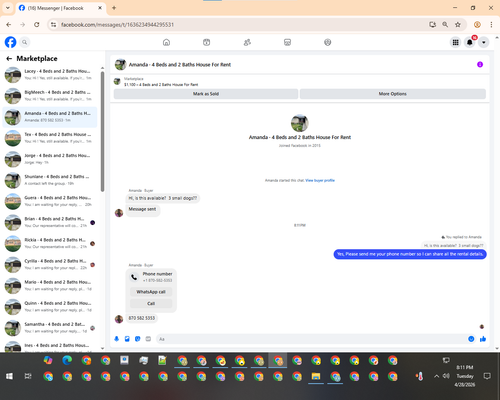Go to the Facebook Home icon

(x=166, y=42)
